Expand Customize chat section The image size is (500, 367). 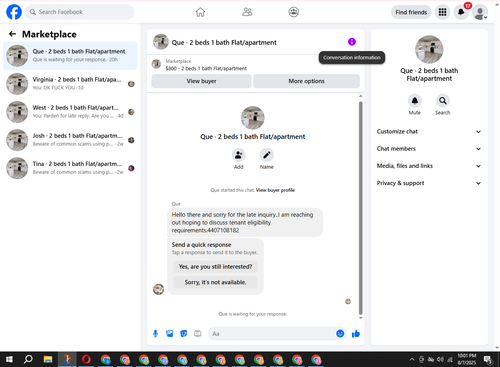[x=429, y=132]
